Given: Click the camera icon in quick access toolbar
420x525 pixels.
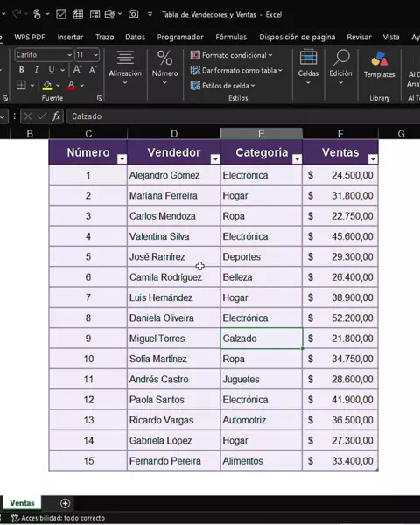Looking at the screenshot, I should point(133,14).
